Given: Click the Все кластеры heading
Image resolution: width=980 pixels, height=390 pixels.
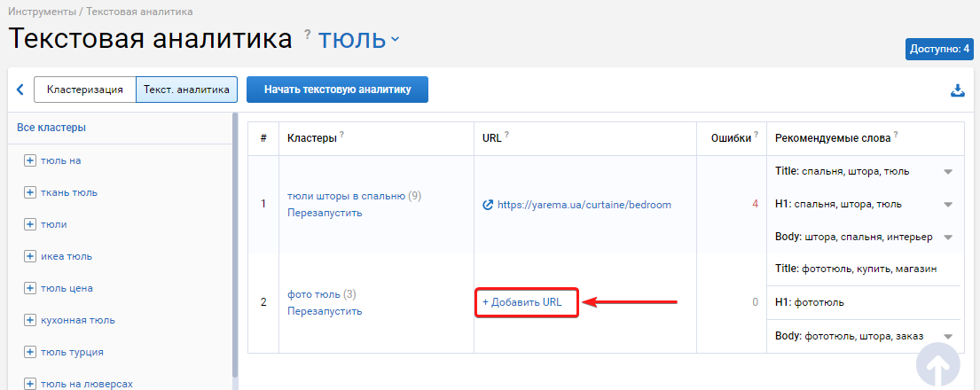Looking at the screenshot, I should click(x=51, y=128).
